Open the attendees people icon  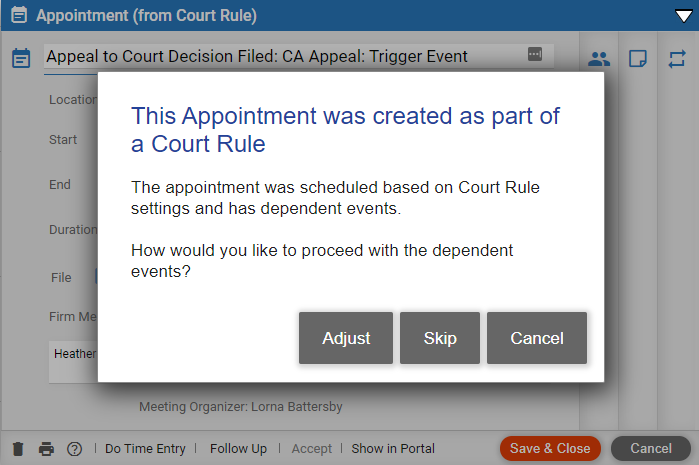coord(599,59)
